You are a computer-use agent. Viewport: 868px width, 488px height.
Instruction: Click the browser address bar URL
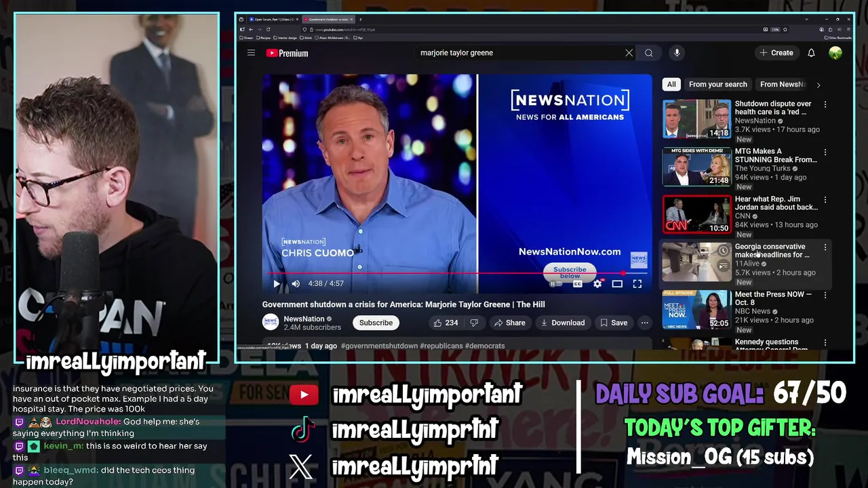click(345, 30)
